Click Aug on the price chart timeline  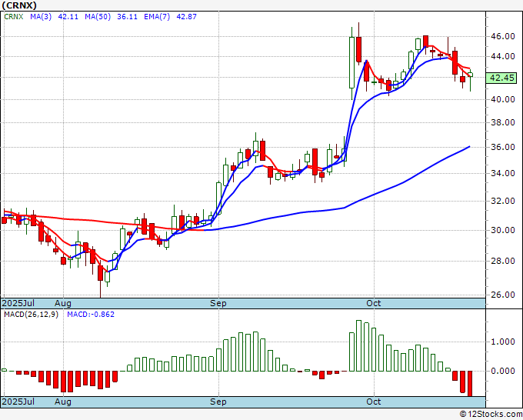coord(63,303)
